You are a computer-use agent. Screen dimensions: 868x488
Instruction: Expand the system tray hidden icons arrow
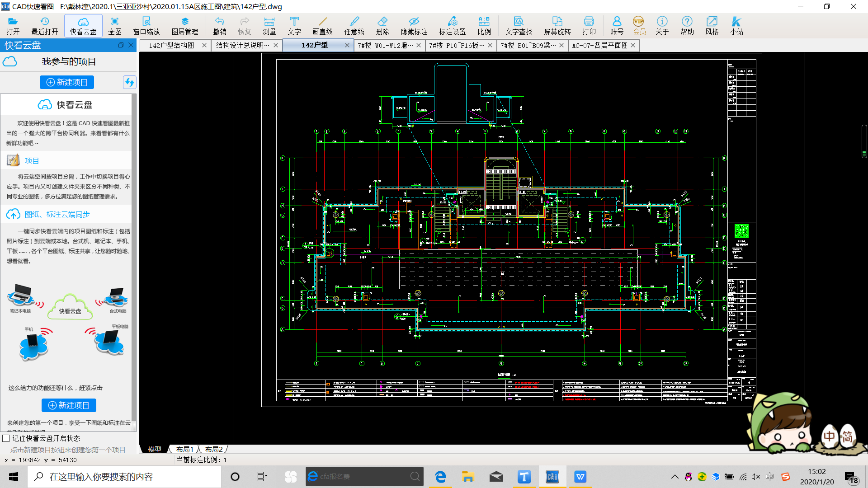(675, 477)
